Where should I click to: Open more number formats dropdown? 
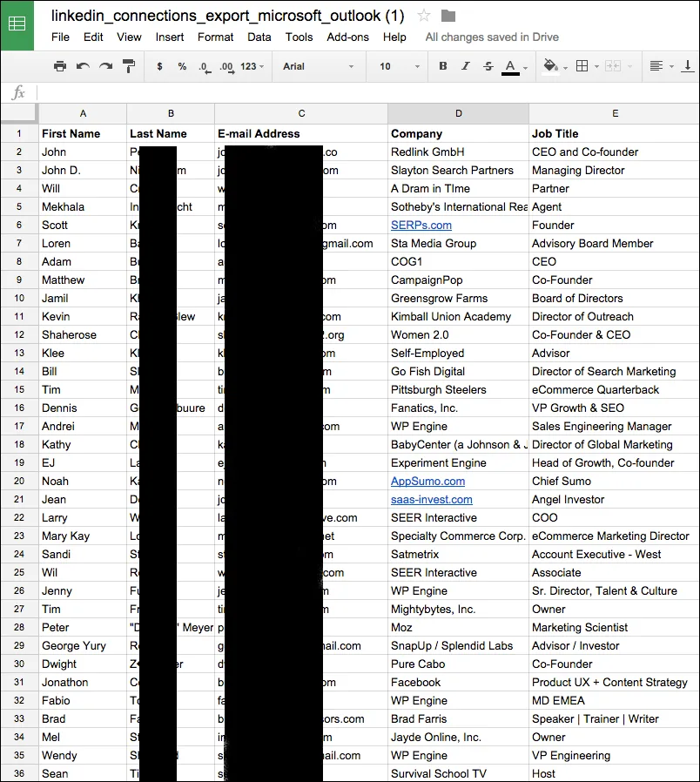coord(252,66)
